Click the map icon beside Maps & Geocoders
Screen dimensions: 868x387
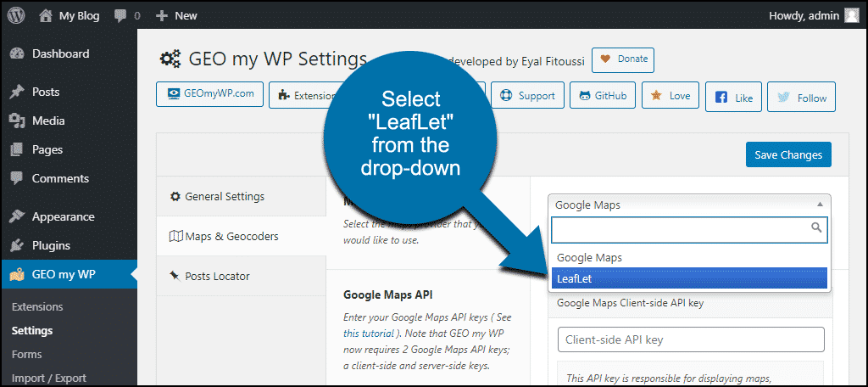pyautogui.click(x=175, y=236)
